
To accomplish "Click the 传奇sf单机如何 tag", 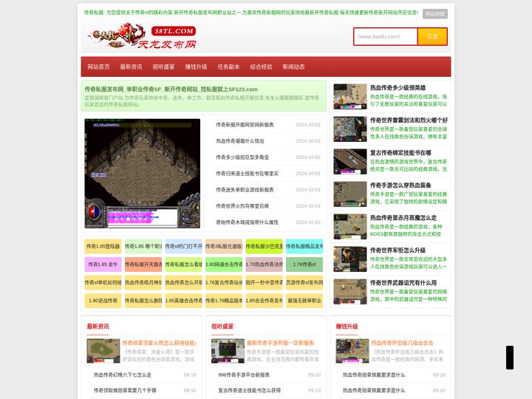I will pyautogui.click(x=103, y=282).
